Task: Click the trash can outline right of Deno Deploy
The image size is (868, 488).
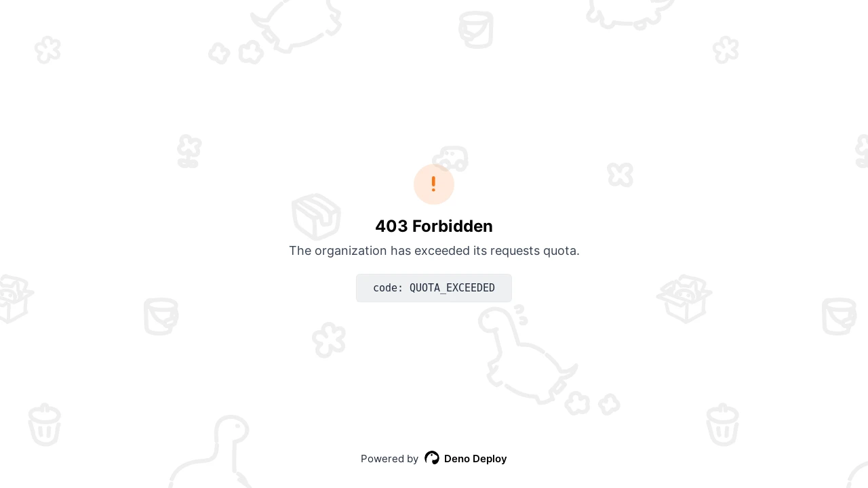Action: coord(722,425)
